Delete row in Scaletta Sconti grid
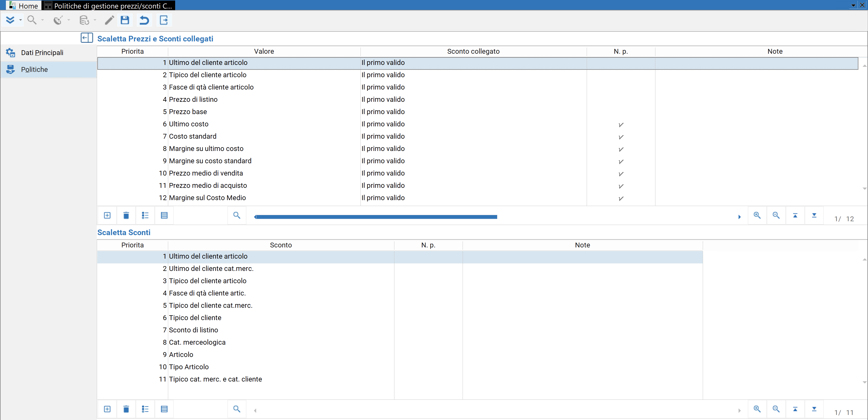 coord(126,409)
